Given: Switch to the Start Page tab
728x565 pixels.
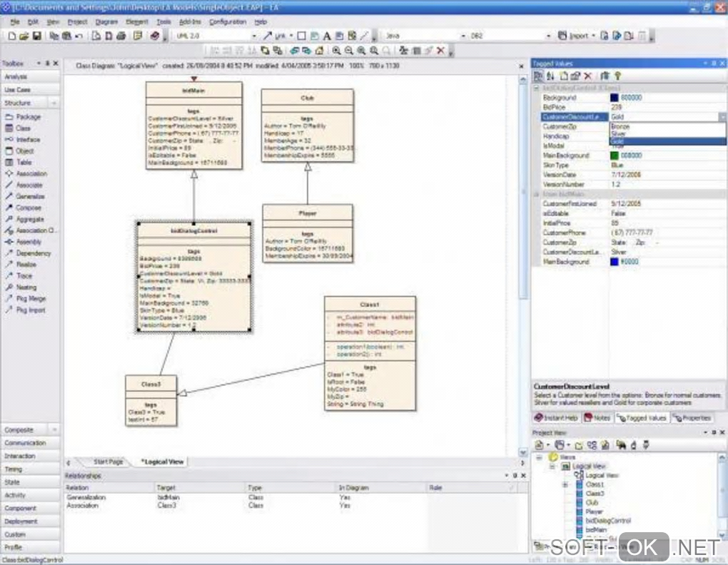Looking at the screenshot, I should point(108,462).
